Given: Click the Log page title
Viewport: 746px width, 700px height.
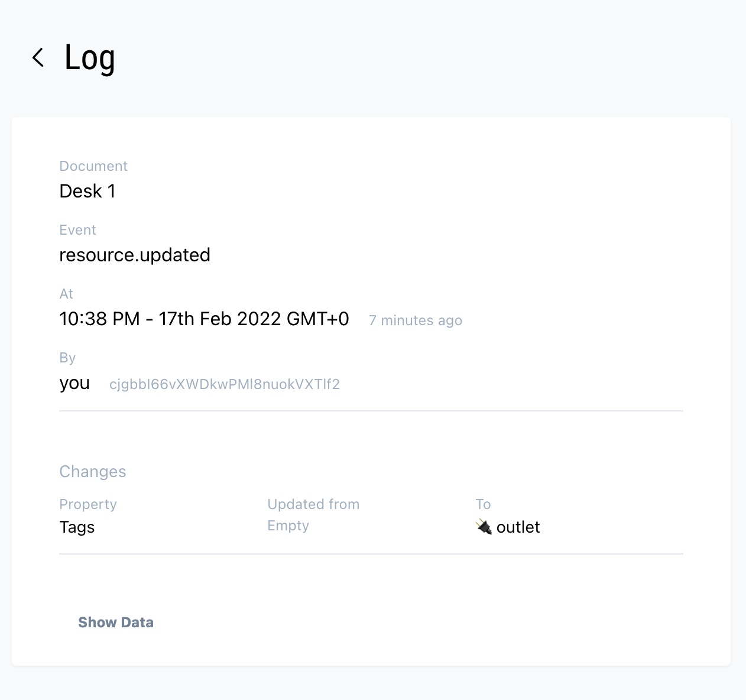Looking at the screenshot, I should 90,58.
